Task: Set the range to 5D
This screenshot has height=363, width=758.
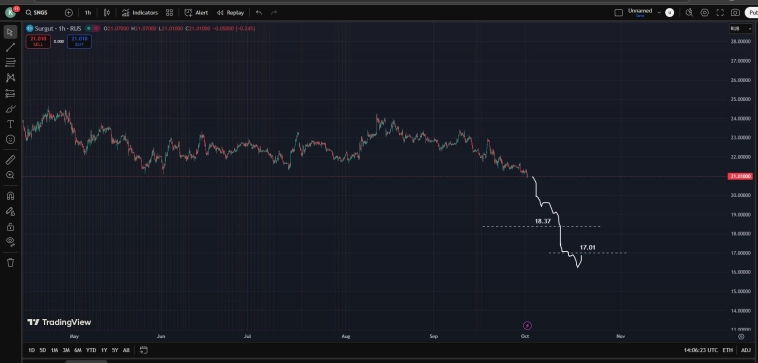Action: (x=43, y=350)
